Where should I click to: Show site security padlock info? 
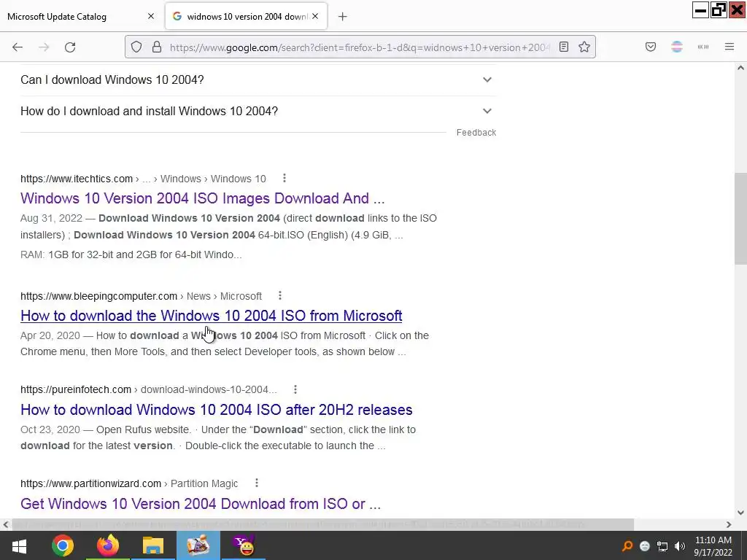pyautogui.click(x=157, y=47)
